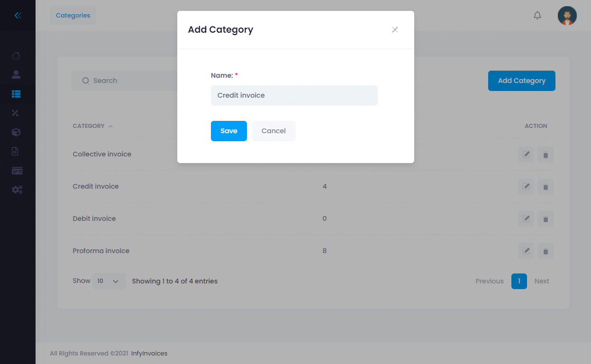Image resolution: width=591 pixels, height=364 pixels.
Task: Click inside the Name input field
Action: pyautogui.click(x=294, y=95)
